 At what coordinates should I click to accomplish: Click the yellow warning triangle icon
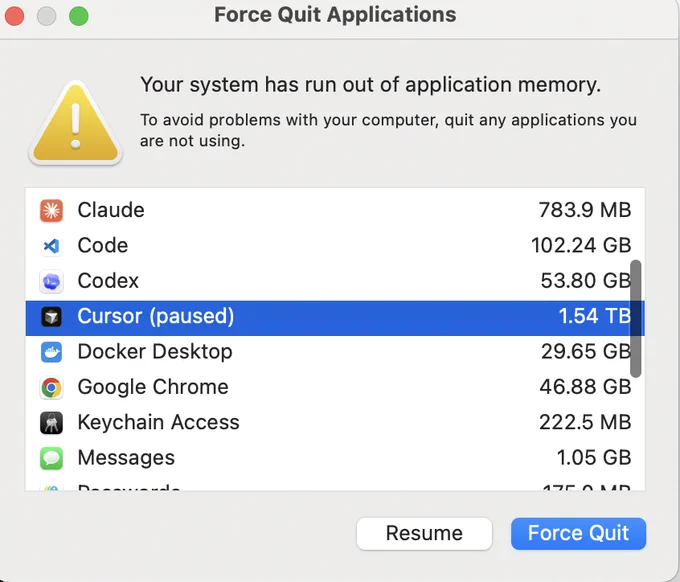click(x=75, y=123)
